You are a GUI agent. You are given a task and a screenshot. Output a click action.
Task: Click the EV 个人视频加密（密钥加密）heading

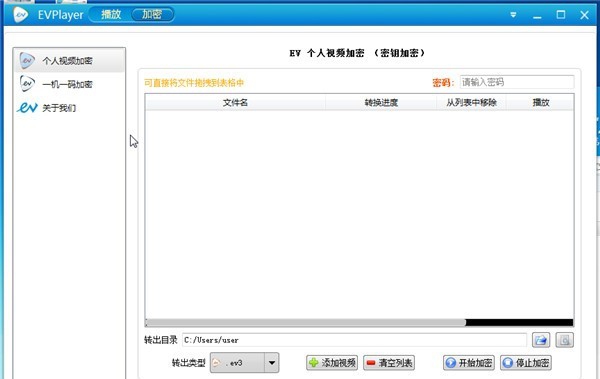click(x=357, y=53)
